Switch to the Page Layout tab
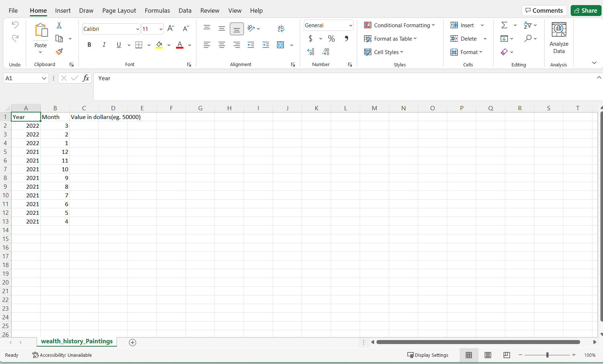Screen dimensions: 603x364 119,11
